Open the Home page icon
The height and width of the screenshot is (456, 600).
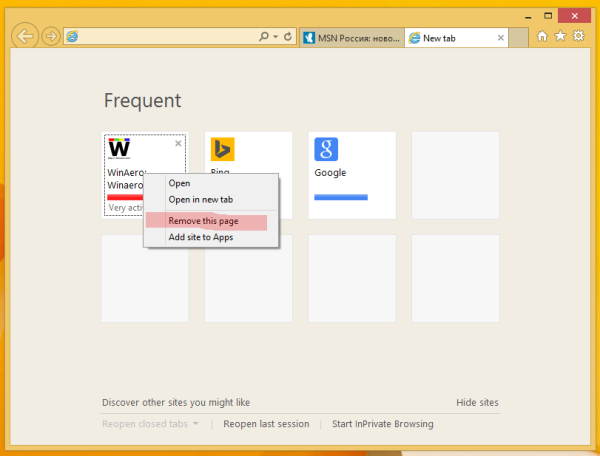point(542,36)
